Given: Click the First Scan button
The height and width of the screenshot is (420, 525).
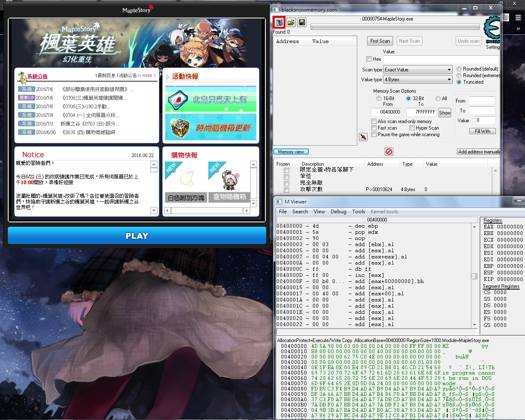Looking at the screenshot, I should (380, 41).
